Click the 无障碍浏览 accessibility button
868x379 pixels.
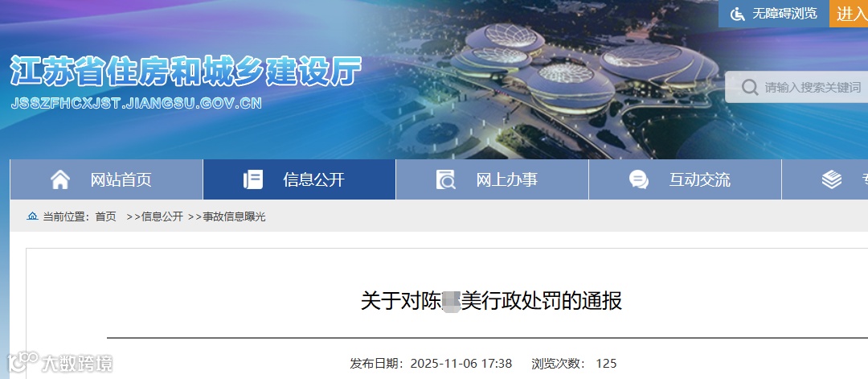click(774, 14)
